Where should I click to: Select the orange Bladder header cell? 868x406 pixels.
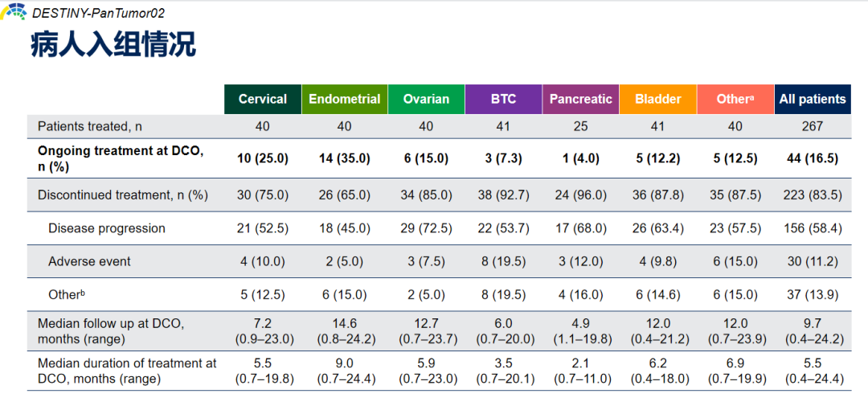[657, 99]
